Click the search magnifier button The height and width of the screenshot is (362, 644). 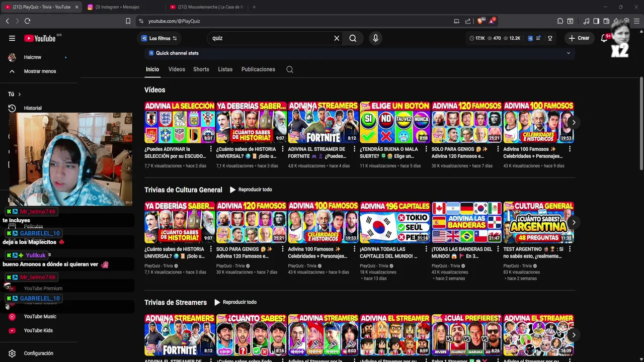point(353,38)
